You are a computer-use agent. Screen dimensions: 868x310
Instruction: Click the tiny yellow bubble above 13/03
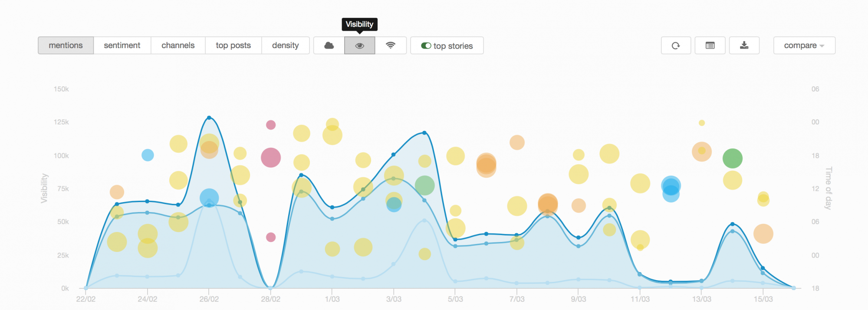[x=702, y=123]
